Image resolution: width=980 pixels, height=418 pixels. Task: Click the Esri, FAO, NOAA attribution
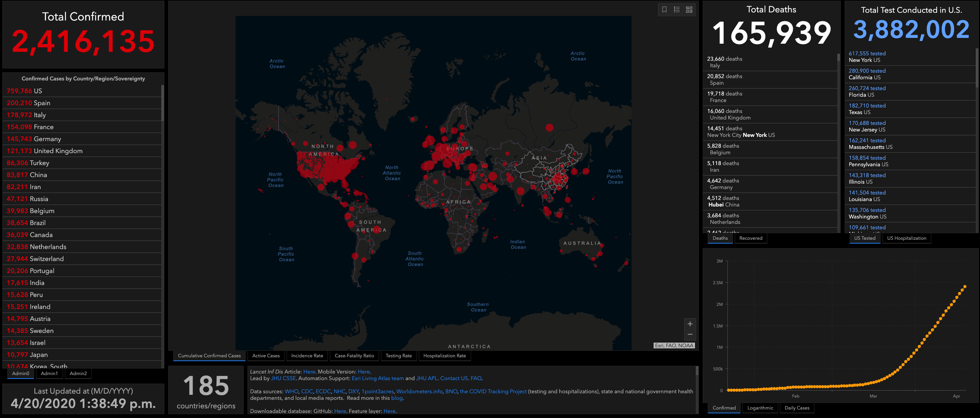[674, 346]
